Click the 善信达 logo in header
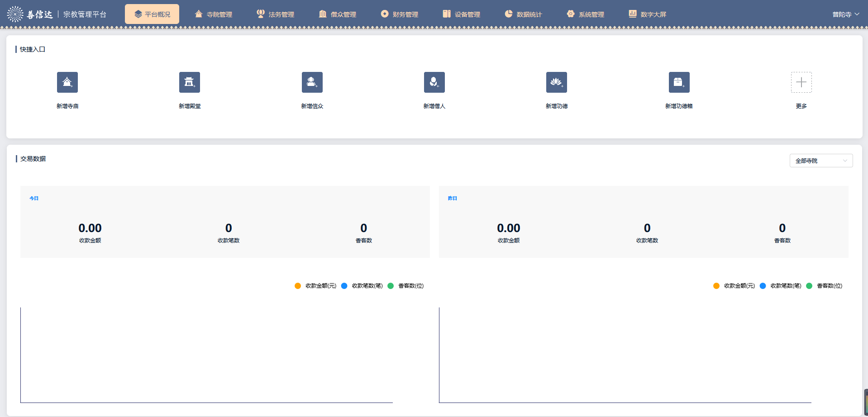Screen dimensions: 868x417 click(30, 14)
